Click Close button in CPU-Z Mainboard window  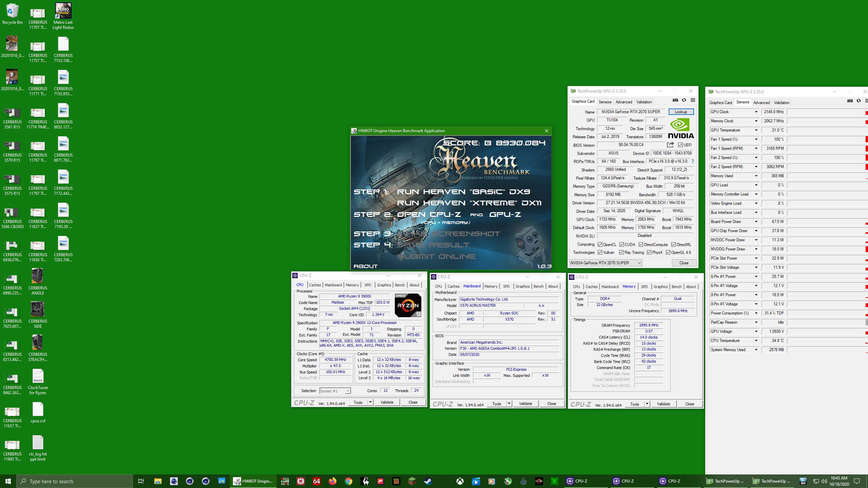[552, 404]
